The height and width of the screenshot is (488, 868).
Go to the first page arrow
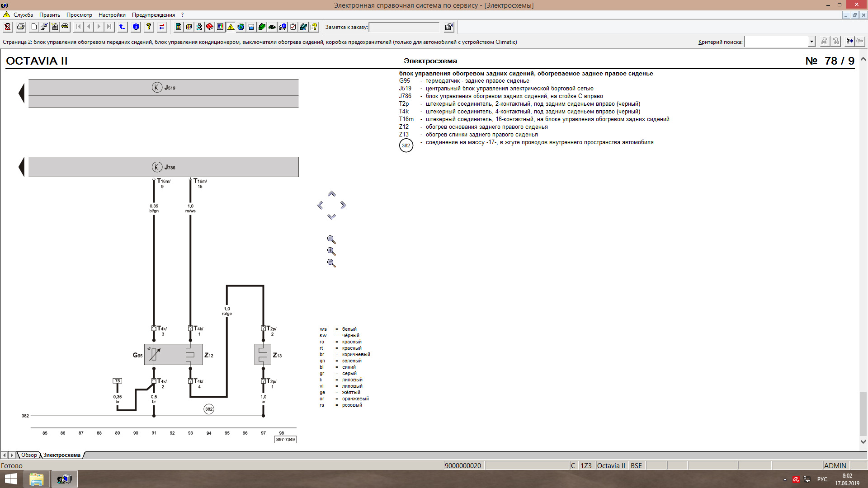tap(78, 27)
